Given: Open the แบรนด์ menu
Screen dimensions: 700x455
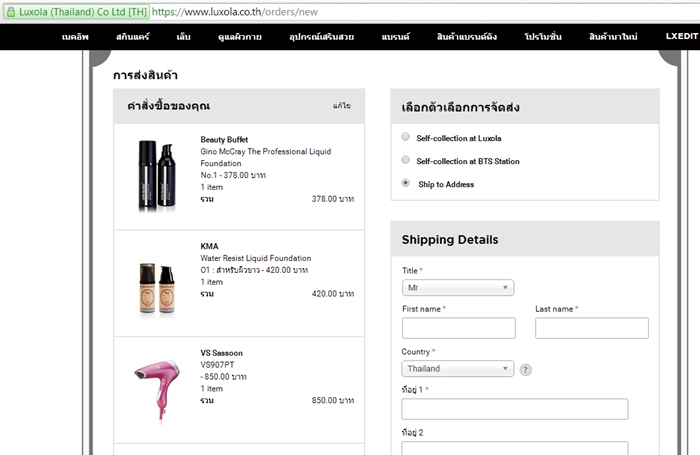Looking at the screenshot, I should click(396, 37).
